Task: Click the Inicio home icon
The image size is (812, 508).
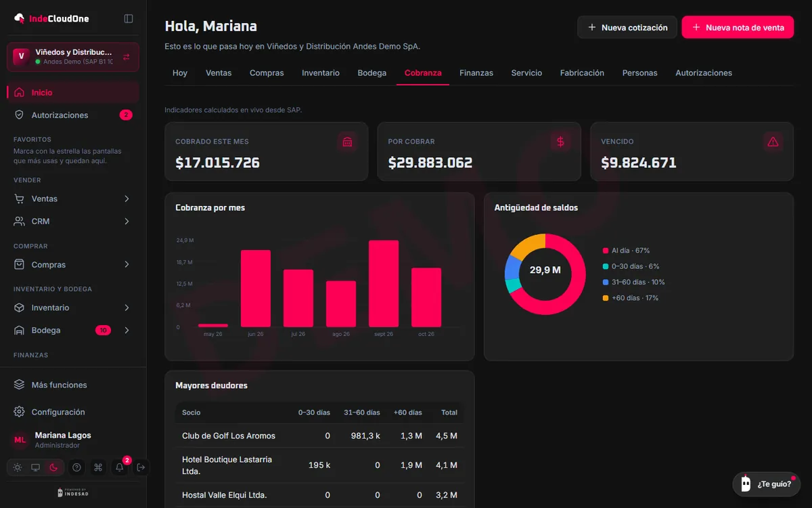Action: point(19,92)
